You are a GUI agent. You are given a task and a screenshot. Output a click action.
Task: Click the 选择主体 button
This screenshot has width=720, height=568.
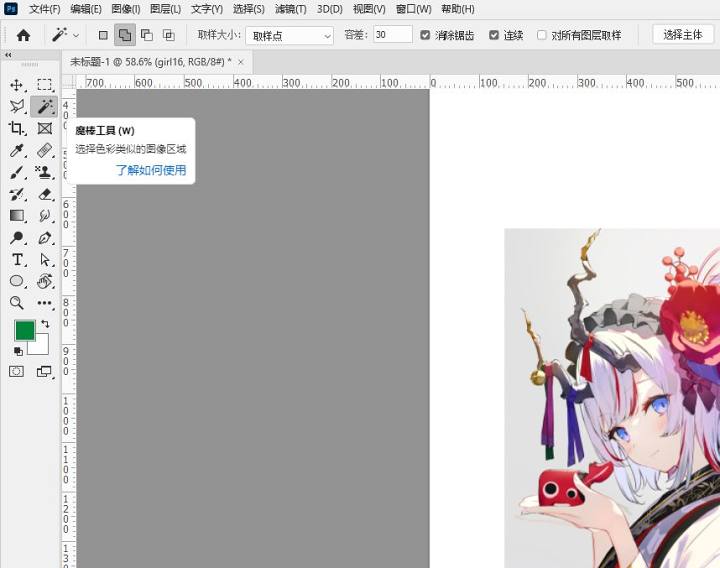click(683, 35)
